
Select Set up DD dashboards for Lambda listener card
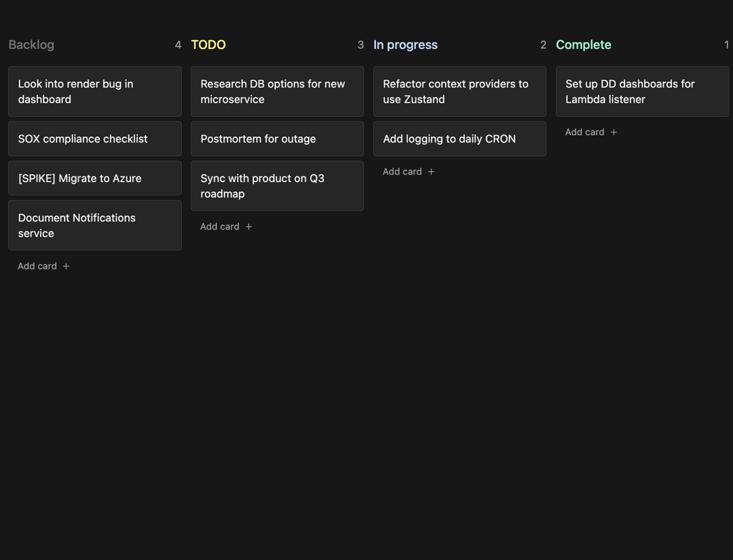(642, 91)
